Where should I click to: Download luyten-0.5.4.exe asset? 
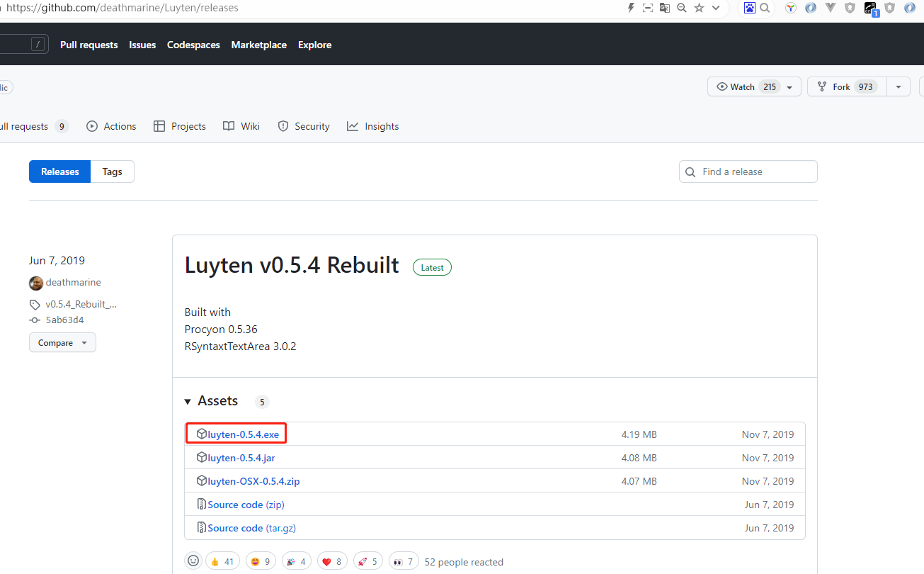coord(243,434)
